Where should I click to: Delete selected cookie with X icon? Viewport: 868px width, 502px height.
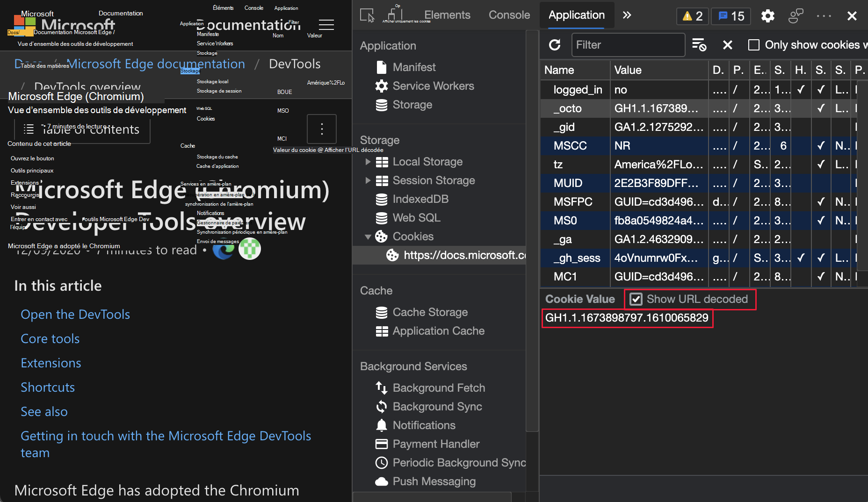727,45
